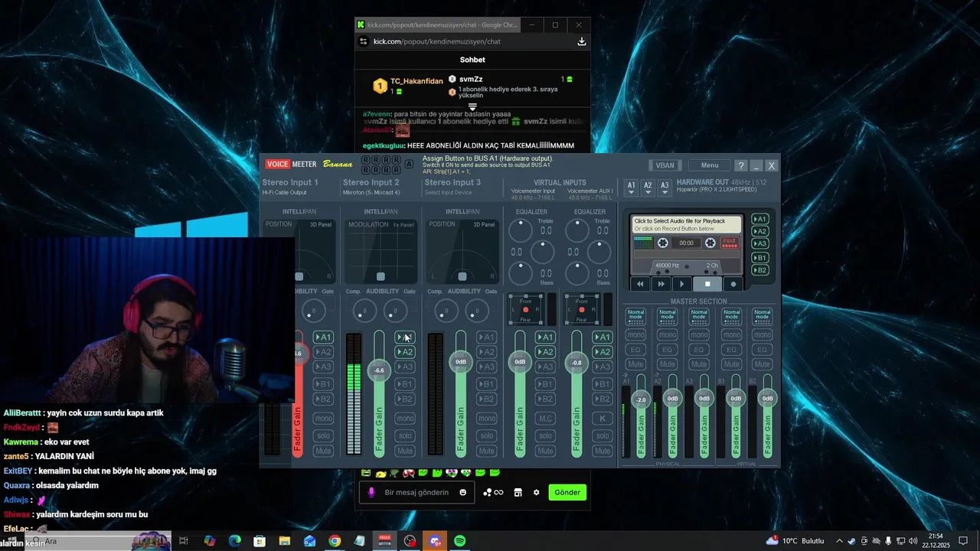The height and width of the screenshot is (551, 980).
Task: Toggle A2 on Stereo Input 2 strip
Action: tap(405, 352)
